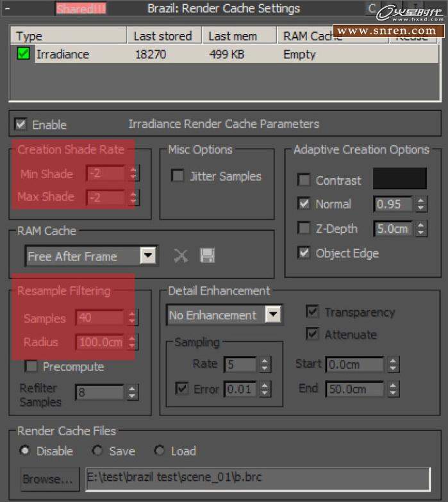Click the 18270 last stored value
The width and height of the screenshot is (448, 502).
[x=151, y=54]
